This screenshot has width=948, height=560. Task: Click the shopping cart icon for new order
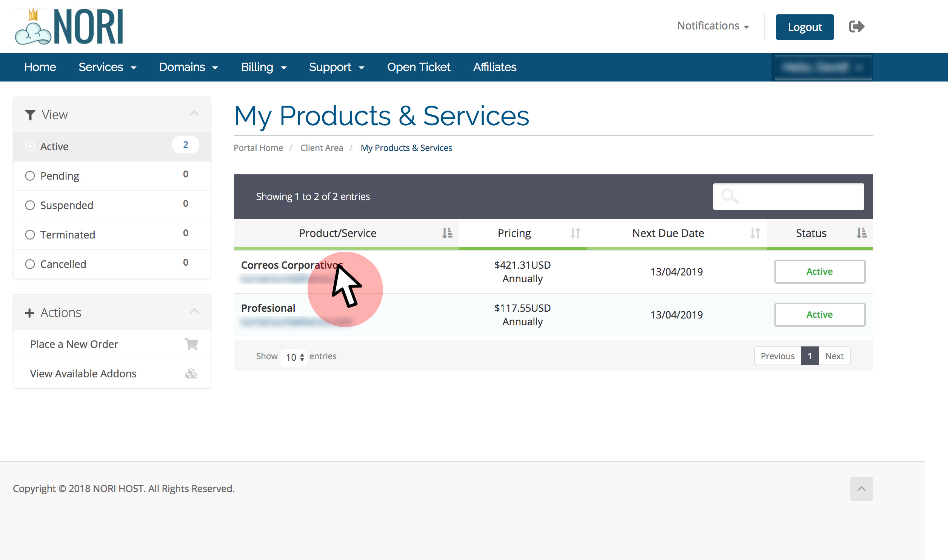tap(191, 344)
